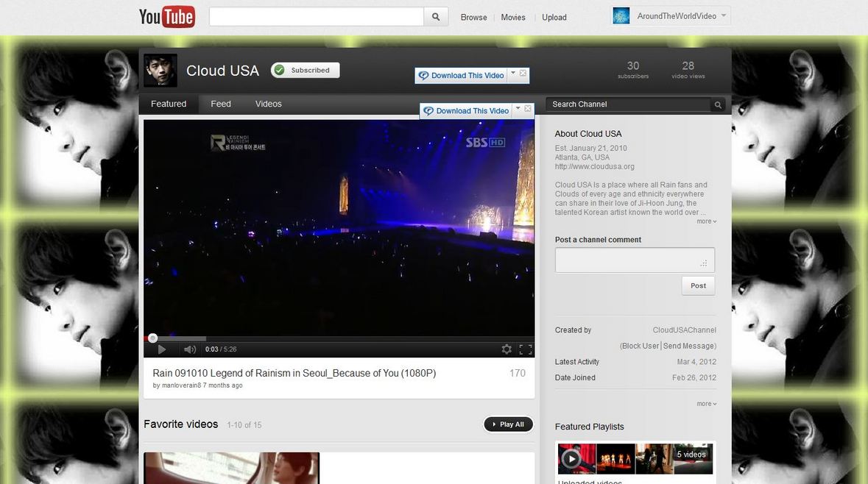Open the http://www.cloudusa.org link
The image size is (868, 484).
(x=595, y=166)
